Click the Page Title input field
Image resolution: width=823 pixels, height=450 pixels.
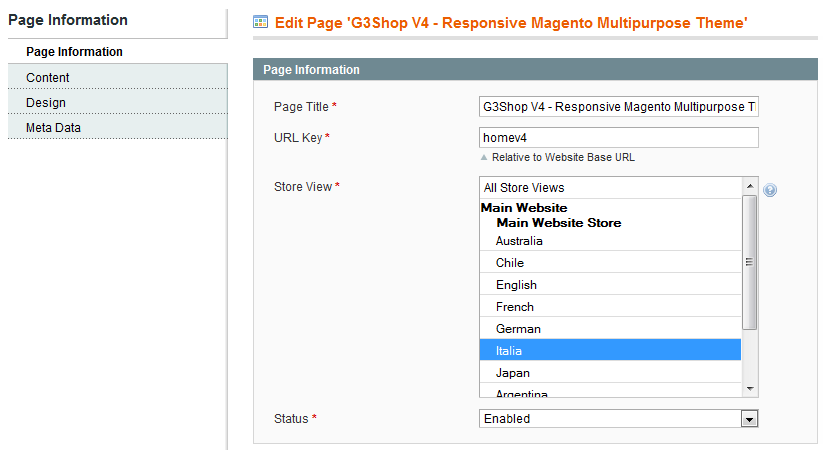(x=618, y=107)
